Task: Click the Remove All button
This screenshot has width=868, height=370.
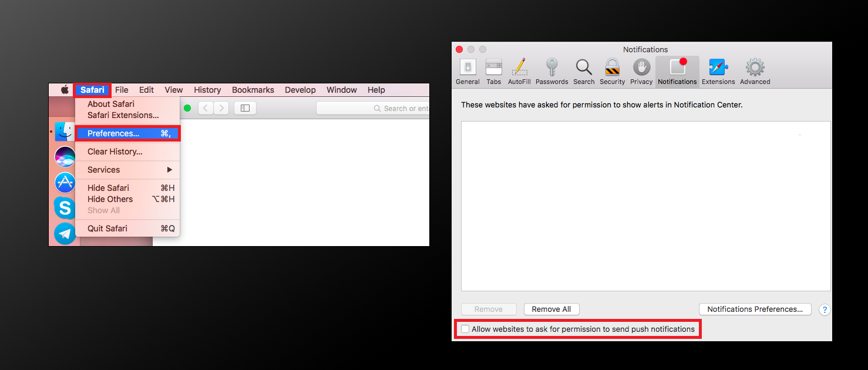Action: pyautogui.click(x=551, y=309)
